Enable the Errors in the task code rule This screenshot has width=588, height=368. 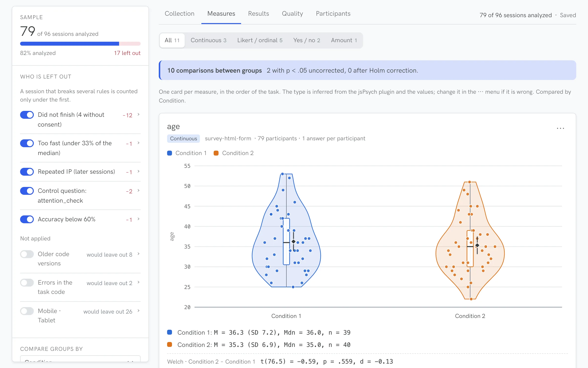point(27,283)
